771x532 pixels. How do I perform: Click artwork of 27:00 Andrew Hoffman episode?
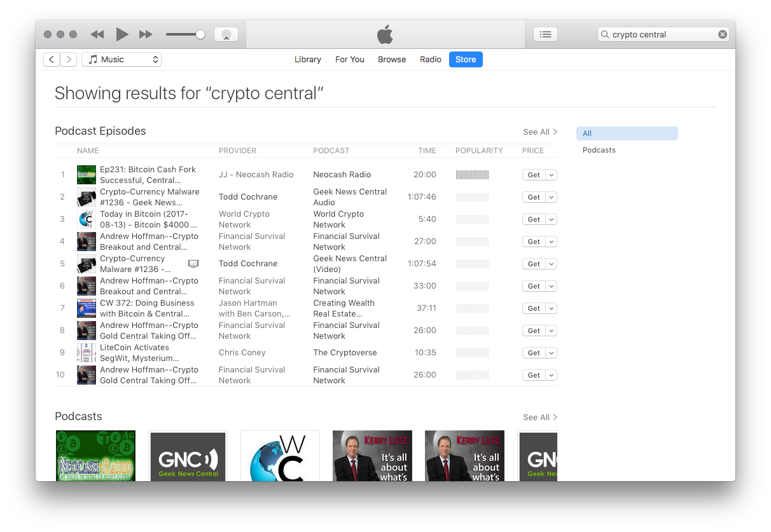click(x=87, y=242)
